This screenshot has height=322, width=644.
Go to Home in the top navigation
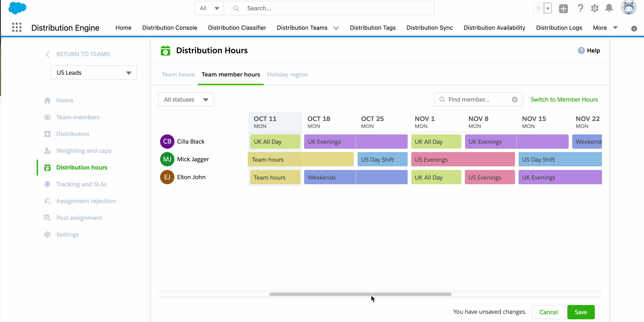click(x=123, y=28)
